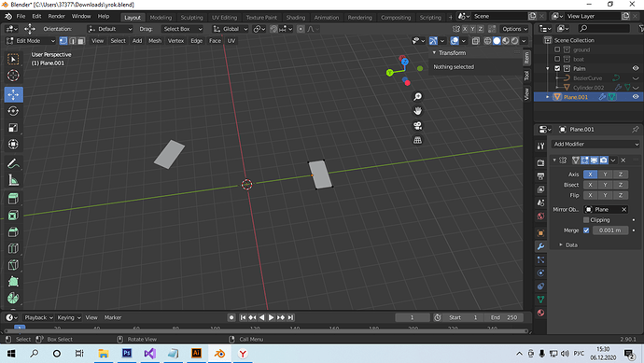Image resolution: width=644 pixels, height=363 pixels.
Task: Open the Mesh menu
Action: coord(155,41)
